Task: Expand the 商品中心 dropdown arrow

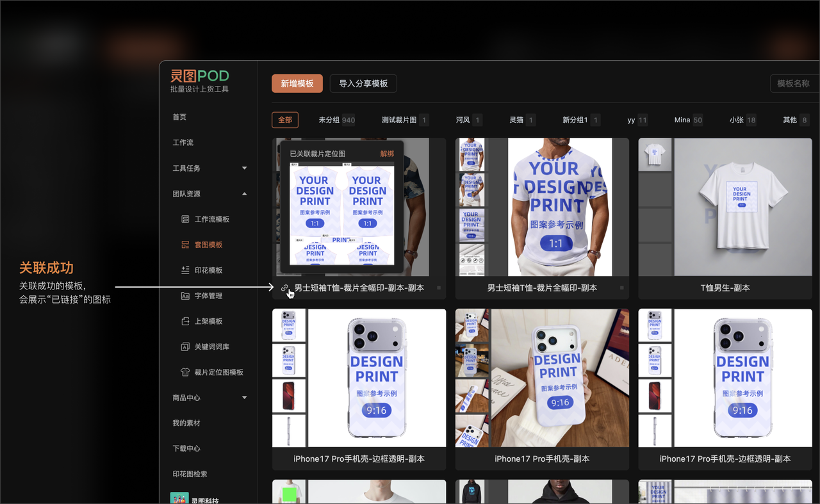Action: 244,398
